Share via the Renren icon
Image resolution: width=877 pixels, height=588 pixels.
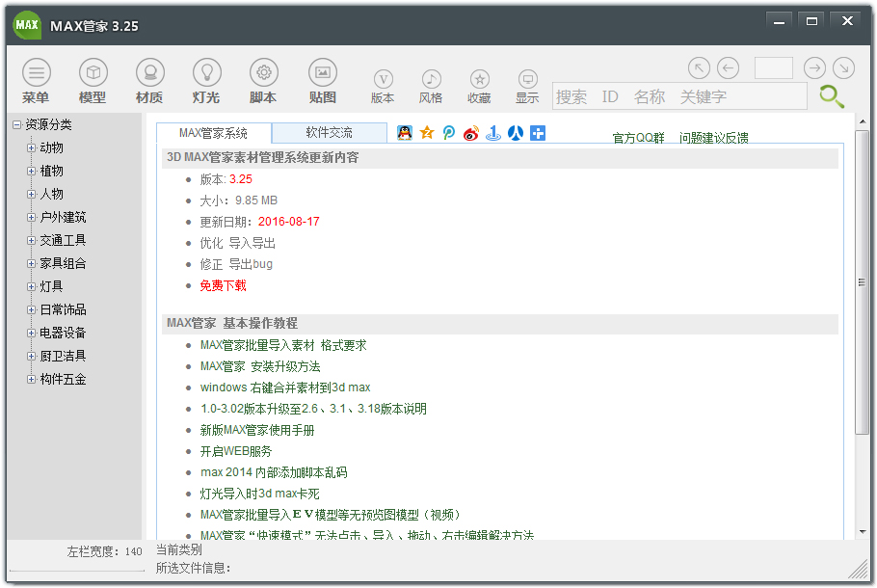[x=516, y=133]
